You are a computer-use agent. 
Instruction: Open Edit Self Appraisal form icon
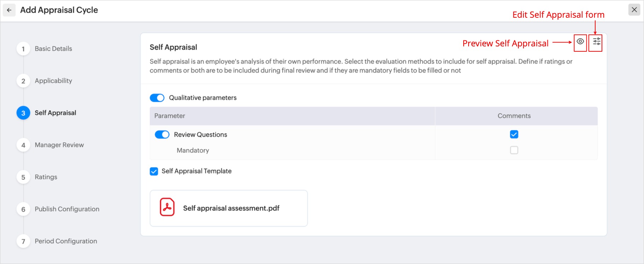(x=597, y=42)
